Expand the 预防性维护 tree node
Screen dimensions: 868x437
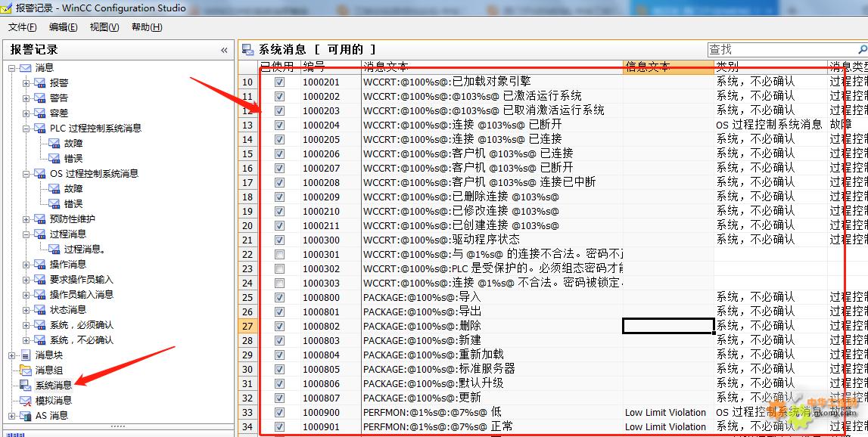coord(26,219)
